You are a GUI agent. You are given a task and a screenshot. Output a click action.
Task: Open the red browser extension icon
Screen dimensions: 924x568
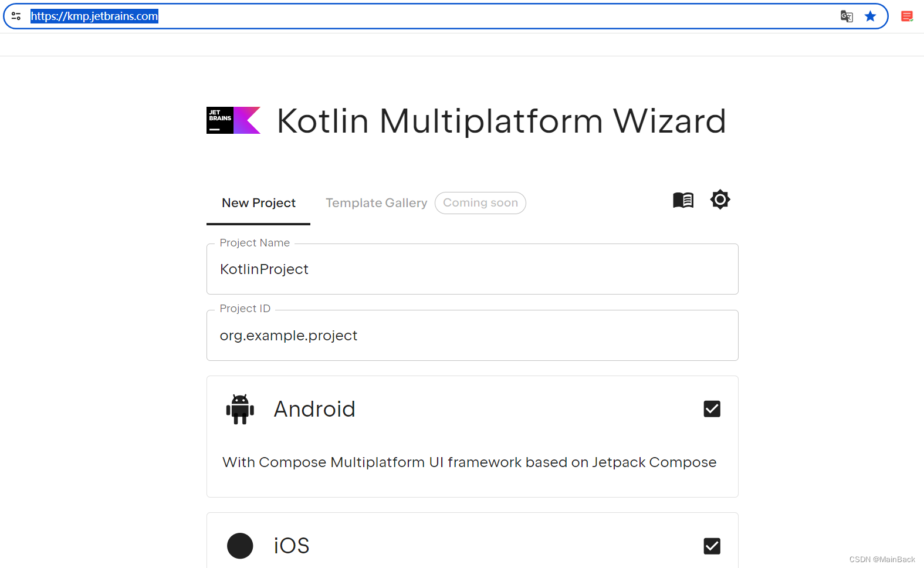click(907, 16)
